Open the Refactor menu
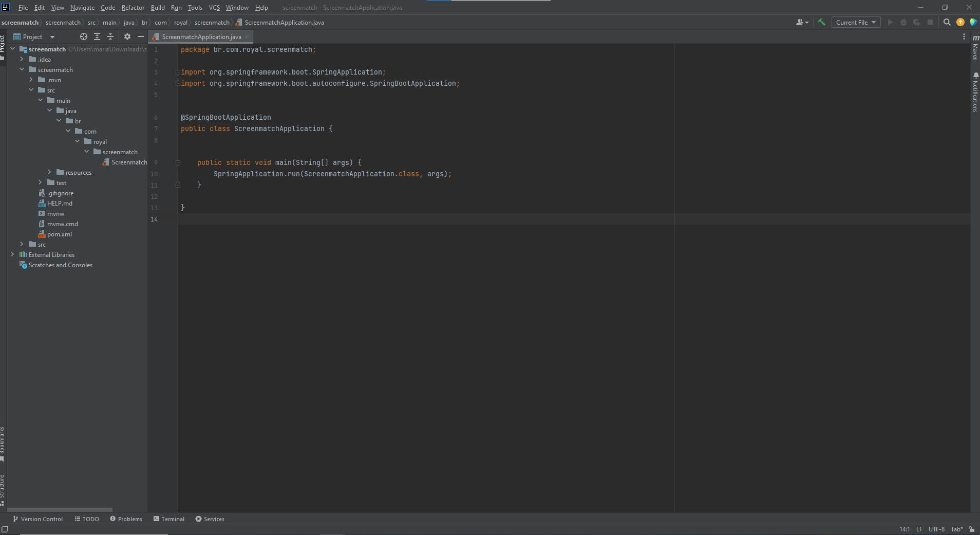This screenshot has width=980, height=535. (133, 8)
